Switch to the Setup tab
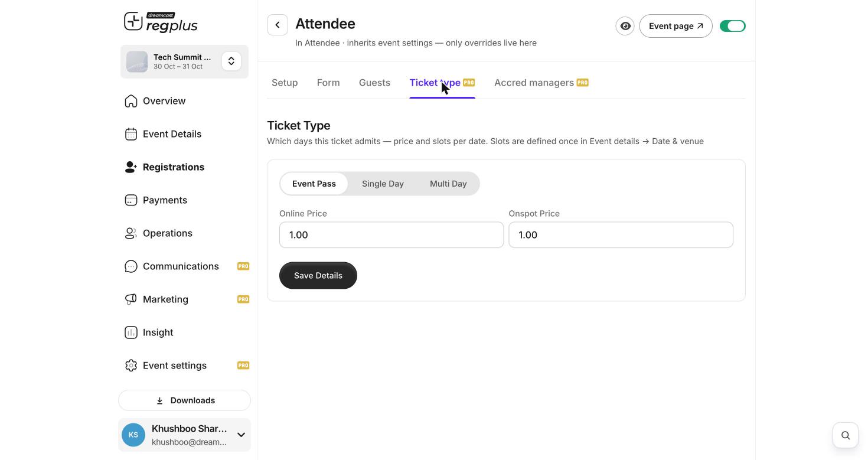The width and height of the screenshot is (868, 460). 285,83
